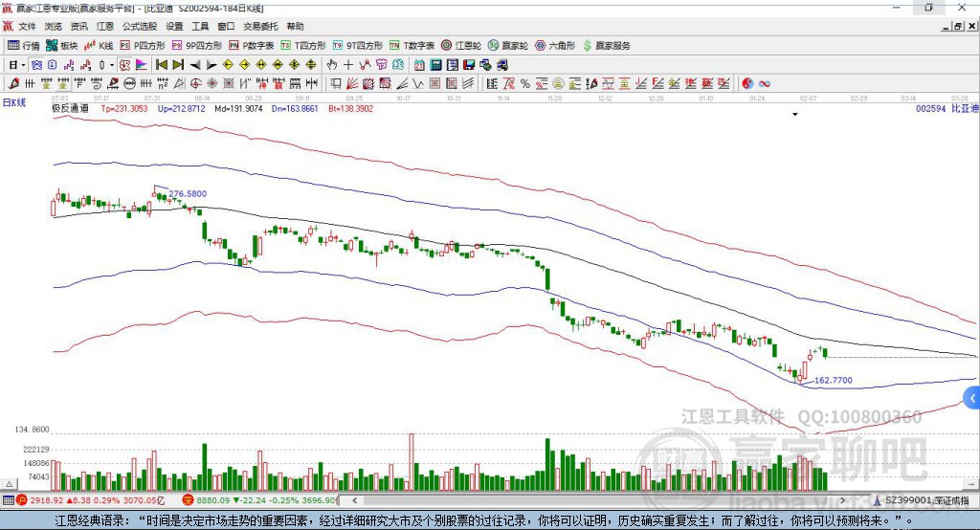The width and height of the screenshot is (980, 530).
Task: Open the 帮助 menu
Action: 295,26
